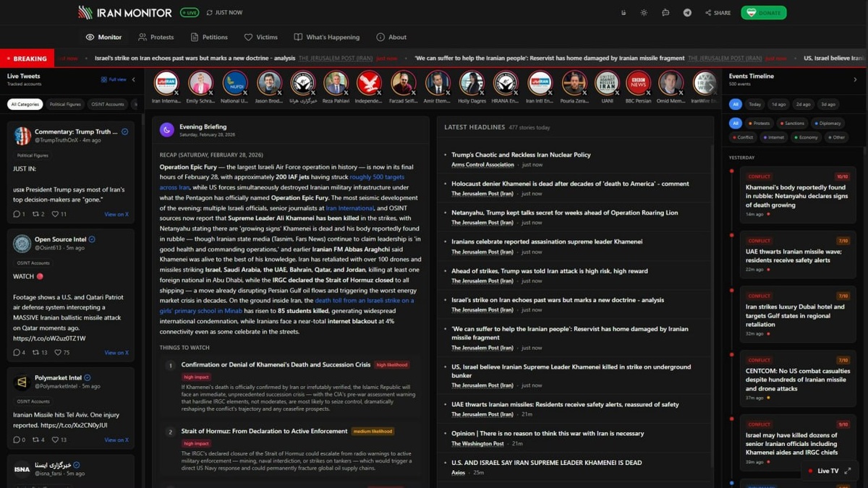The width and height of the screenshot is (868, 488).
Task: Open the Victims tab
Action: click(x=260, y=37)
